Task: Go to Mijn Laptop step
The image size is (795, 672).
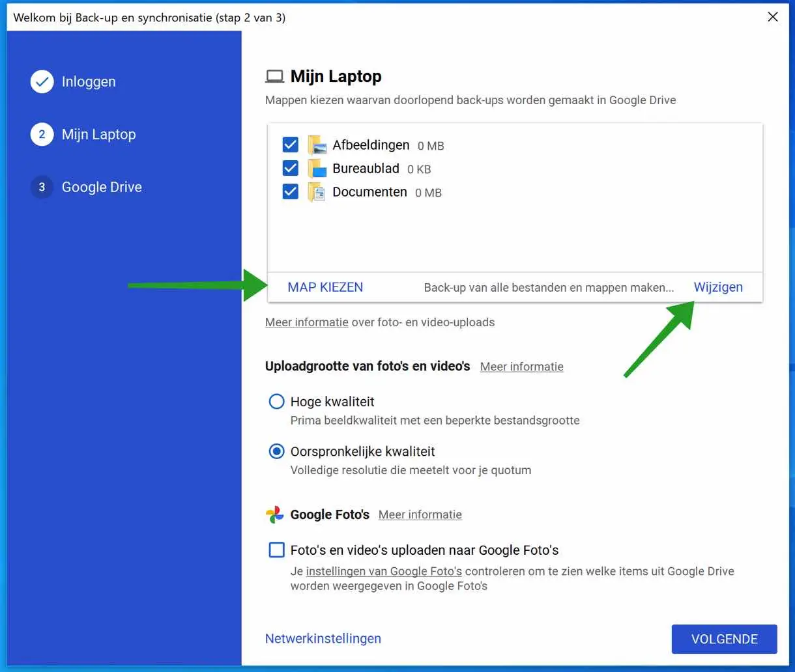Action: pyautogui.click(x=99, y=134)
